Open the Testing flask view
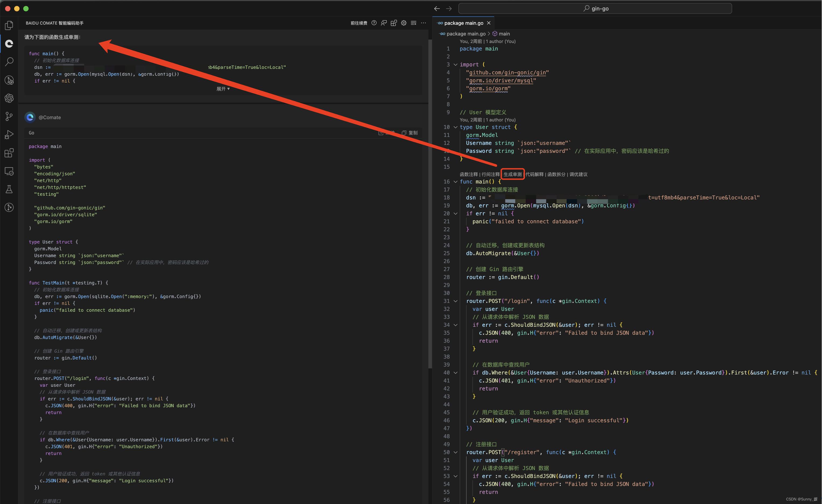The height and width of the screenshot is (504, 822). (x=9, y=189)
